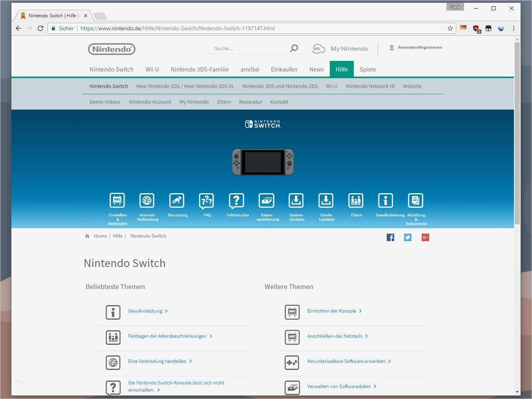Screen dimensions: 532x399
Task: Click the browser address bar URL
Action: point(177,28)
